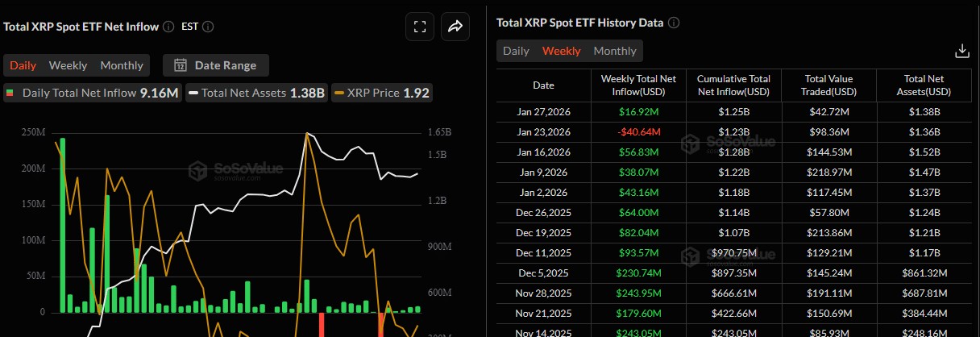
Task: Toggle Total Net Assets line series
Action: [x=258, y=93]
